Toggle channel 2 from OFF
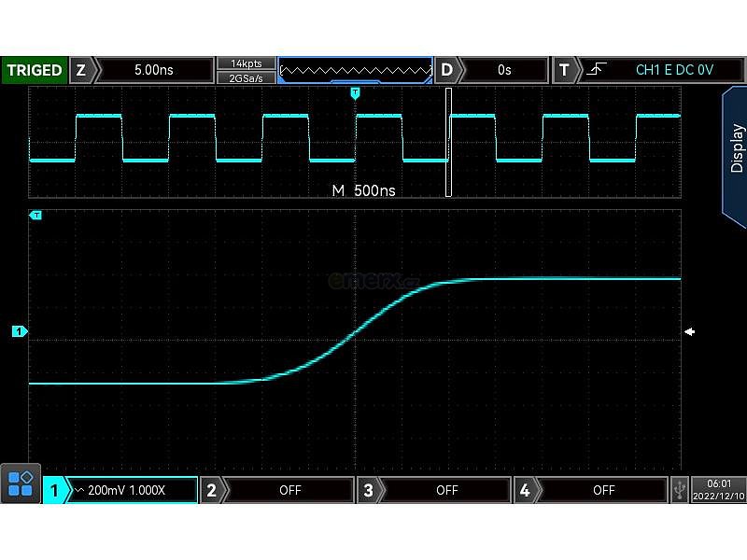The width and height of the screenshot is (747, 560). point(278,489)
